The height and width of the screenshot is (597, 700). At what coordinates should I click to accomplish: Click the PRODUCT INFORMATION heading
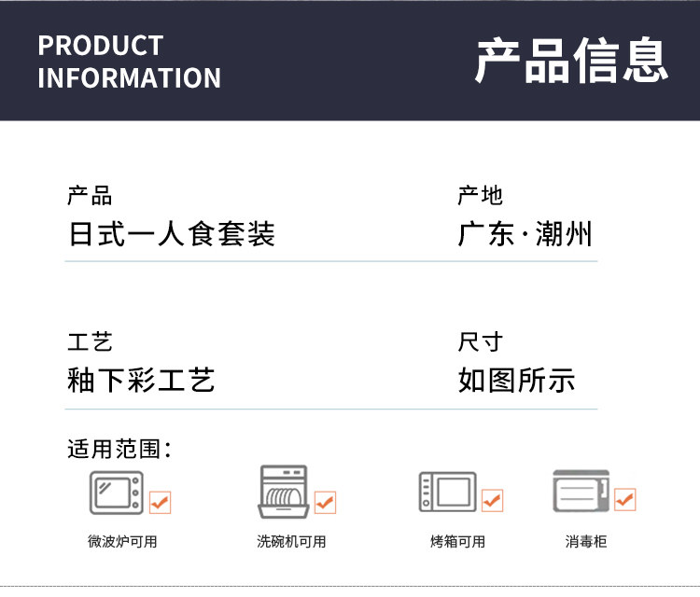point(130,62)
